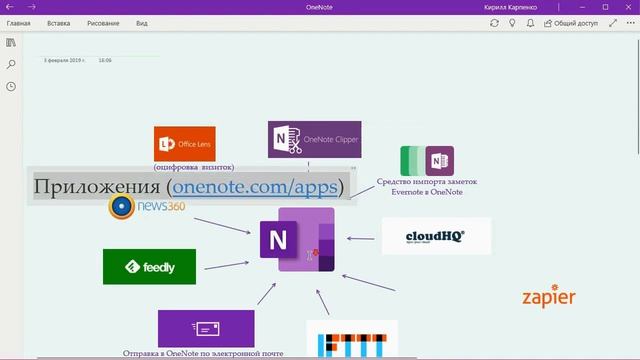Go back with the left arrow
Viewport: 640px width, 360px height.
10,7
